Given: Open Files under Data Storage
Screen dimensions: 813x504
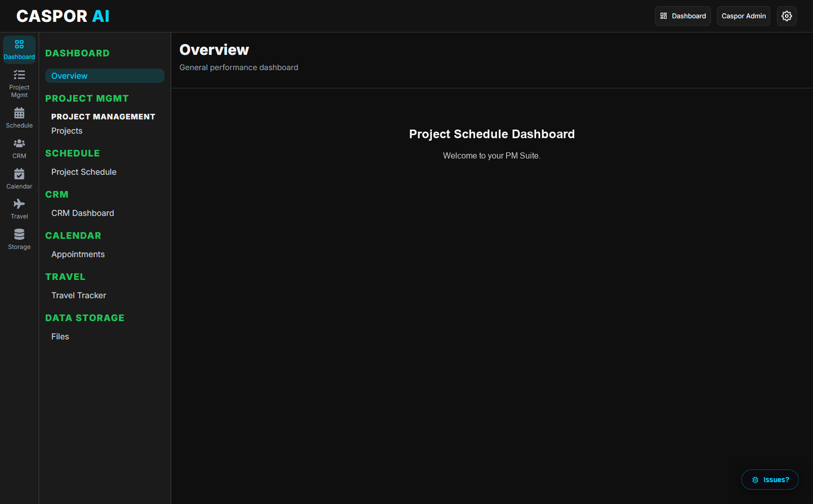Looking at the screenshot, I should click(x=60, y=336).
